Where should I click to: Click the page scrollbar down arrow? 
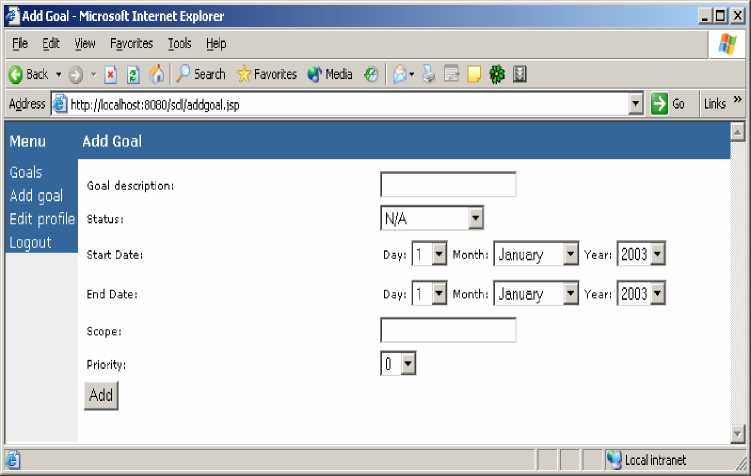[x=738, y=434]
